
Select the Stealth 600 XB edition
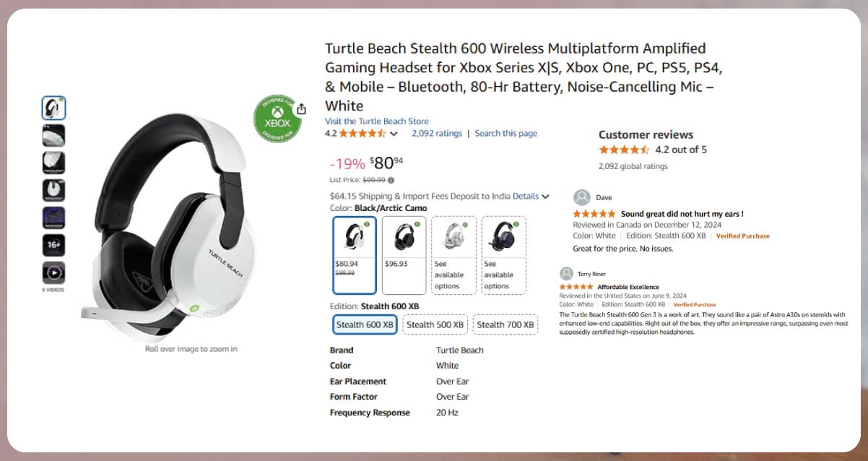(365, 324)
